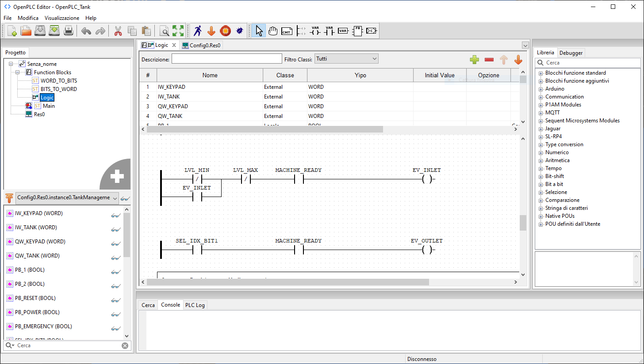This screenshot has width=644, height=364.
Task: Click the Save As toolbar icon
Action: [x=54, y=31]
